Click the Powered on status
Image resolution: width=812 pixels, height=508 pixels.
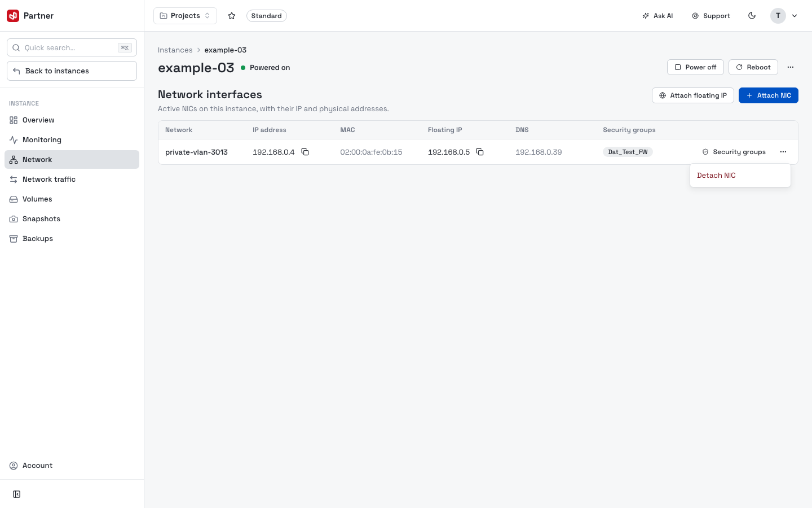tap(265, 68)
